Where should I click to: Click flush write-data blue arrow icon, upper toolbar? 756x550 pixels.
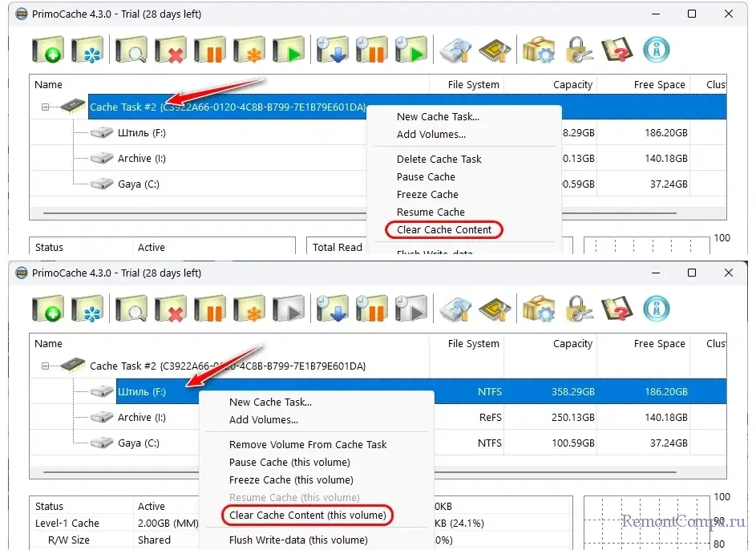point(331,51)
